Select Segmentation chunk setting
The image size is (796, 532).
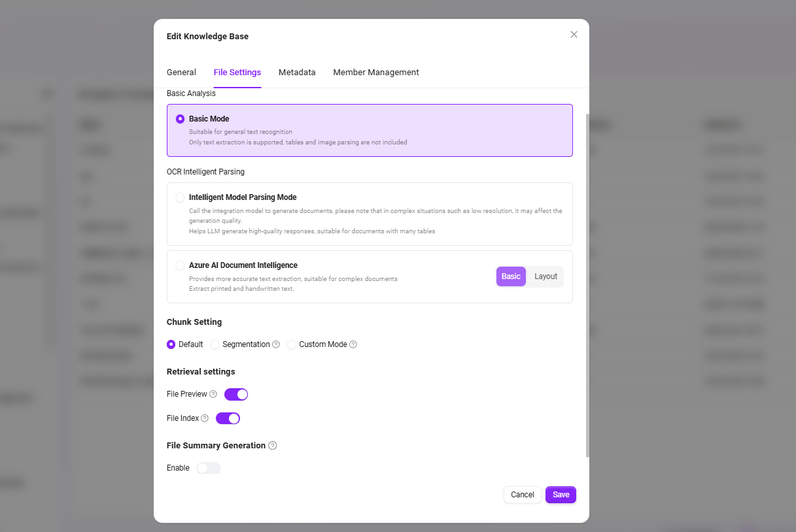tap(215, 344)
